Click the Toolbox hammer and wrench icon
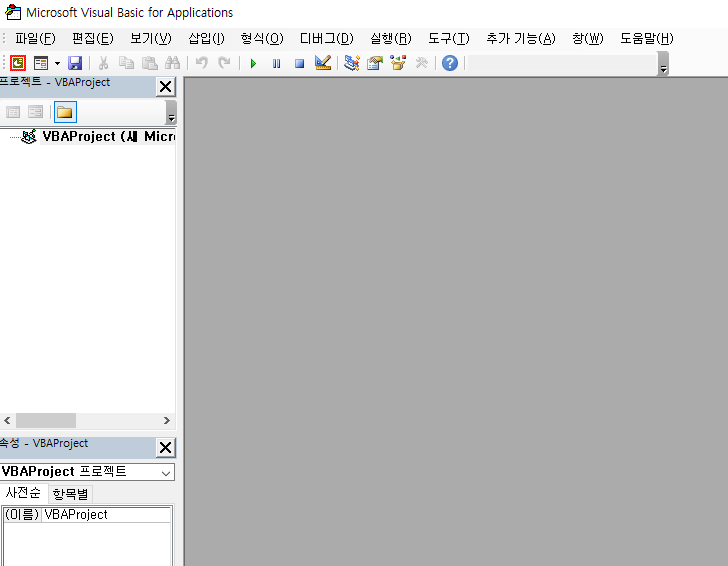This screenshot has width=728, height=566. point(421,63)
